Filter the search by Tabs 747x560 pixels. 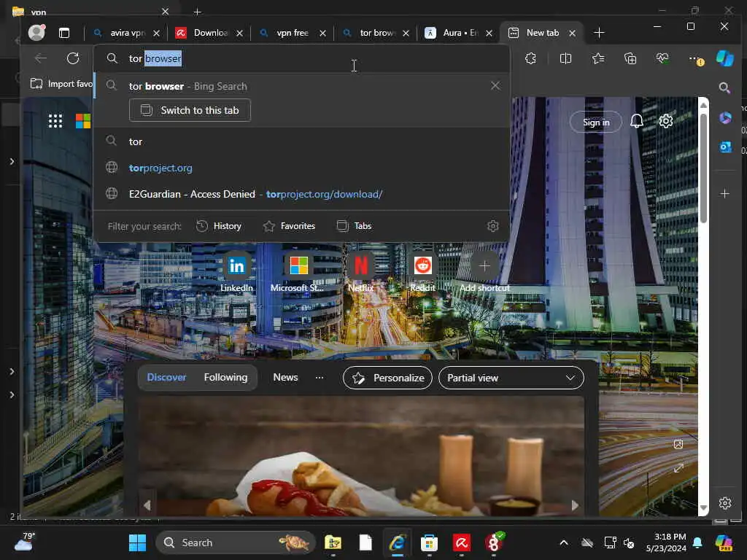pyautogui.click(x=354, y=226)
